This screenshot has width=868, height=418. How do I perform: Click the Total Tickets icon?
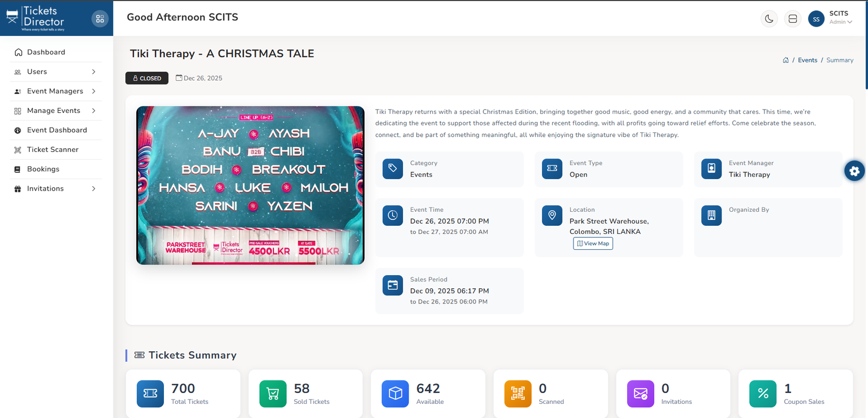150,394
